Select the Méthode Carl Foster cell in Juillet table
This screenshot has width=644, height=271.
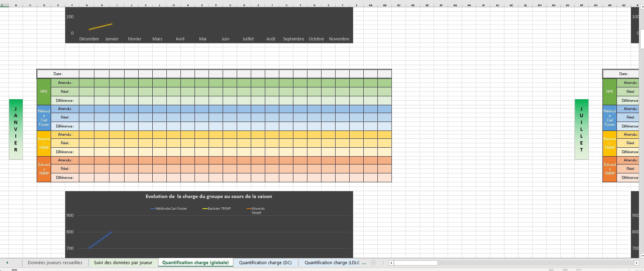pyautogui.click(x=610, y=118)
